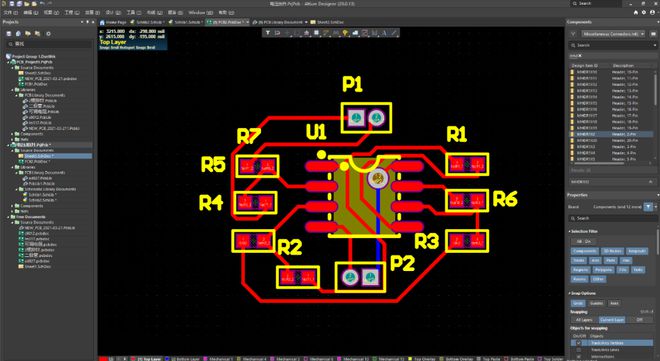Toggle the Tracks selection filter button
This screenshot has width=660, height=361.
[579, 260]
